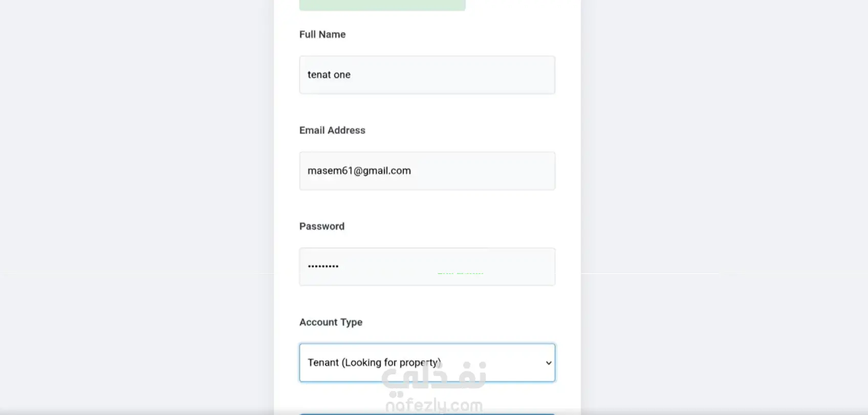
Task: Select 'Tenant (Looking for property)' option text
Action: pos(374,363)
